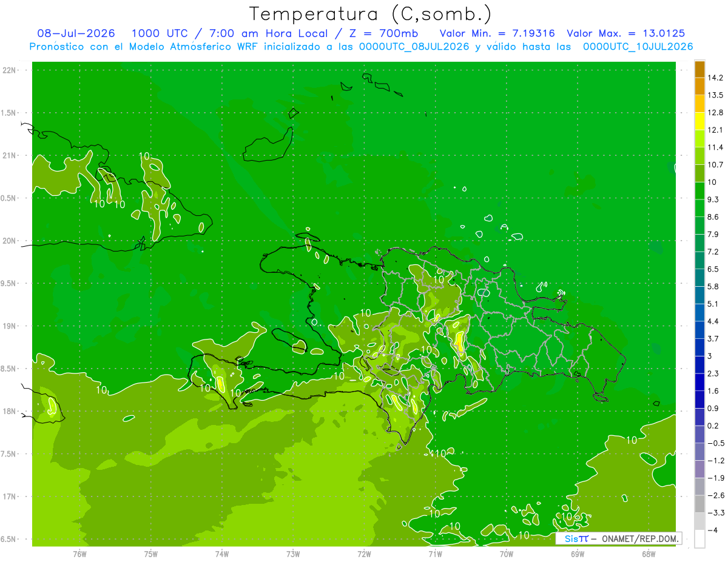
Task: Pick the dark blue swatch between 1.6 and 2.3
Action: point(699,382)
